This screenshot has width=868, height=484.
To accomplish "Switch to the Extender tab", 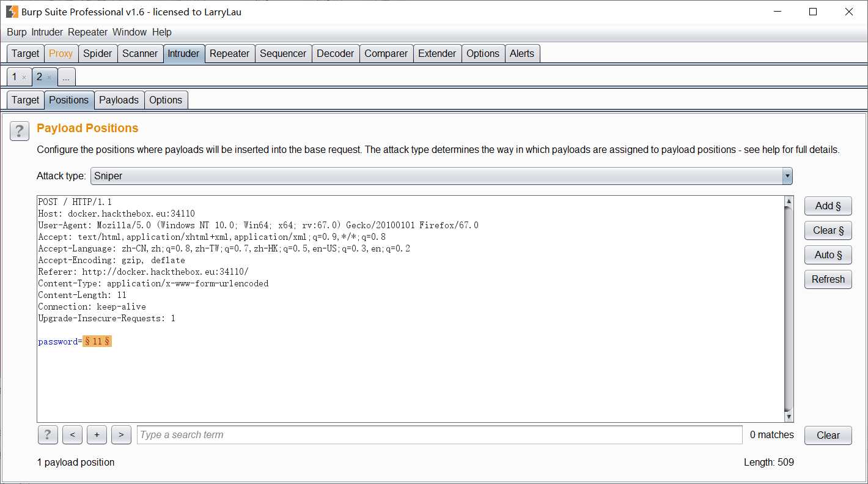I will (x=437, y=53).
